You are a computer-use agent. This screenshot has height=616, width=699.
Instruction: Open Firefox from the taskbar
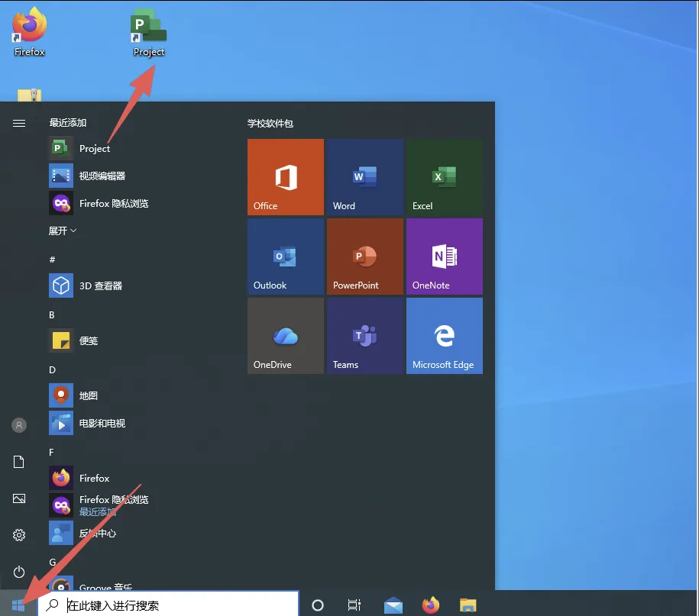(431, 605)
